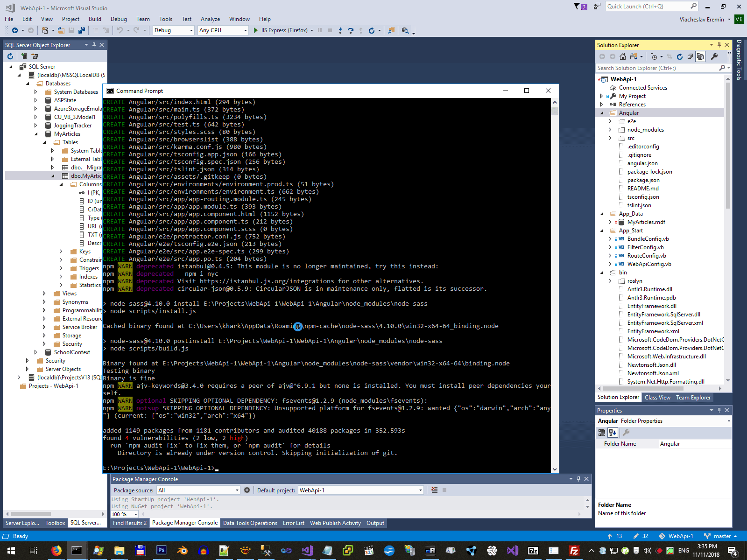Click the Navigate Backward toolbar icon

click(x=15, y=30)
